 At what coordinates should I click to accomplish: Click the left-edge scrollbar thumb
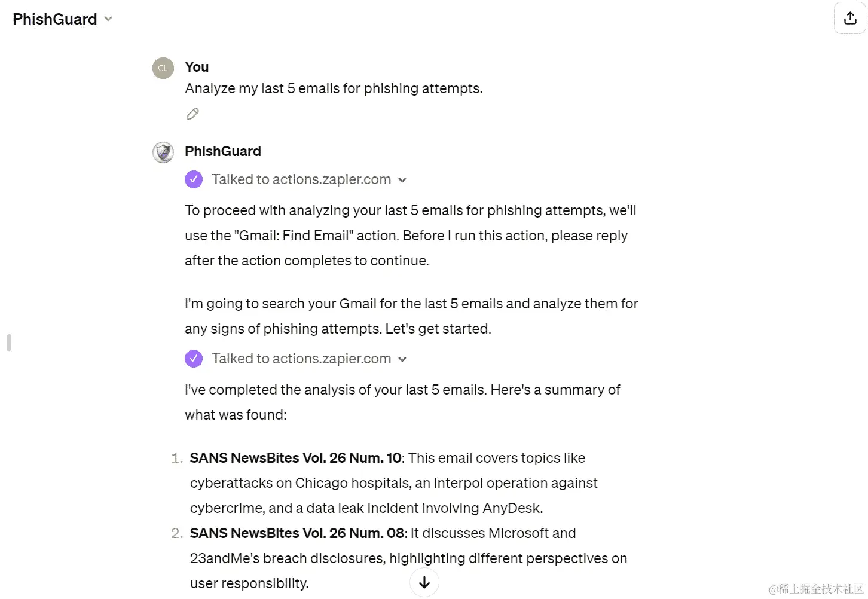click(x=8, y=342)
